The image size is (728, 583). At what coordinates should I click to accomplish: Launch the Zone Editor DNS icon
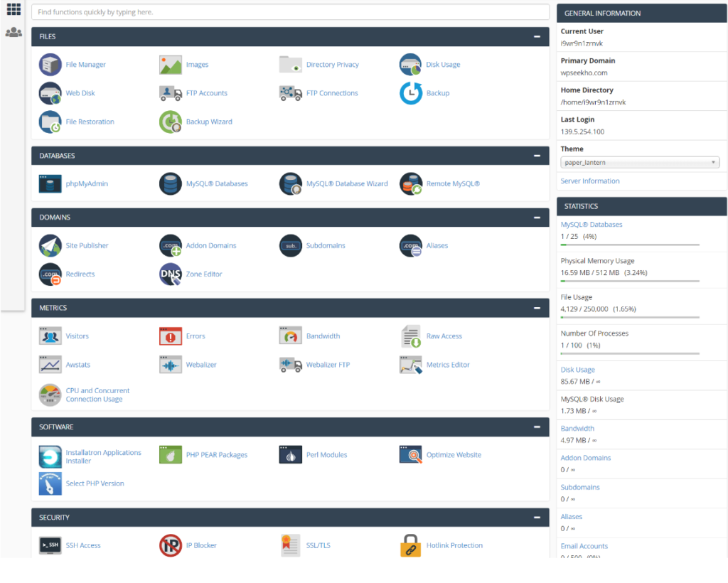(x=171, y=274)
